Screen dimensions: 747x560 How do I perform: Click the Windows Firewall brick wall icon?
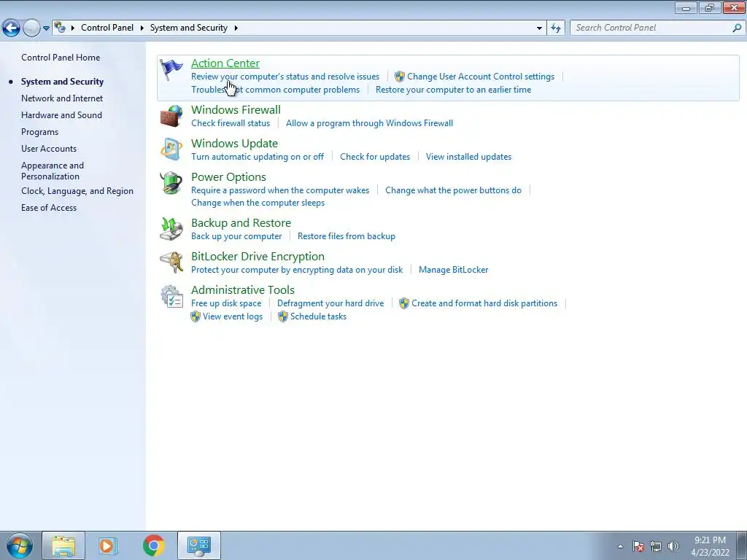(x=171, y=116)
